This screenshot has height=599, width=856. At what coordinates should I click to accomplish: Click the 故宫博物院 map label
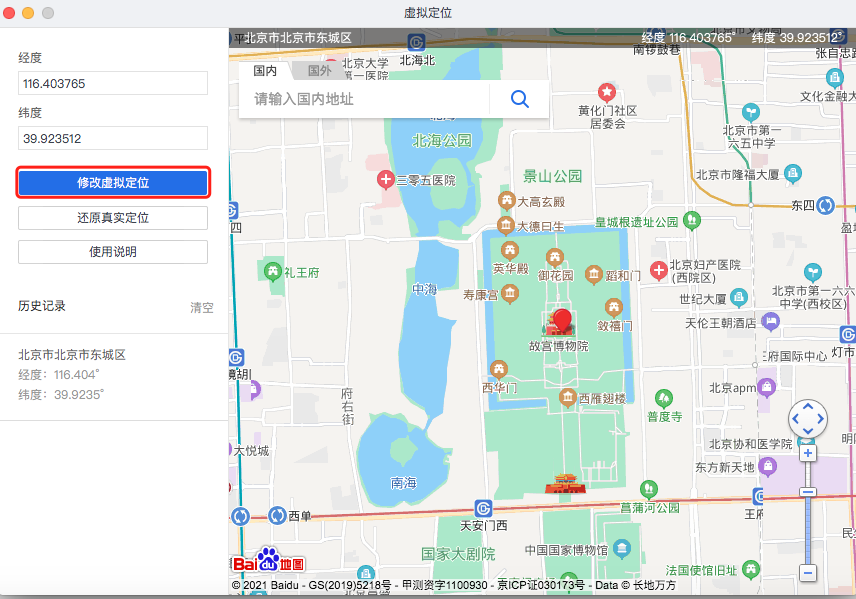[x=558, y=346]
